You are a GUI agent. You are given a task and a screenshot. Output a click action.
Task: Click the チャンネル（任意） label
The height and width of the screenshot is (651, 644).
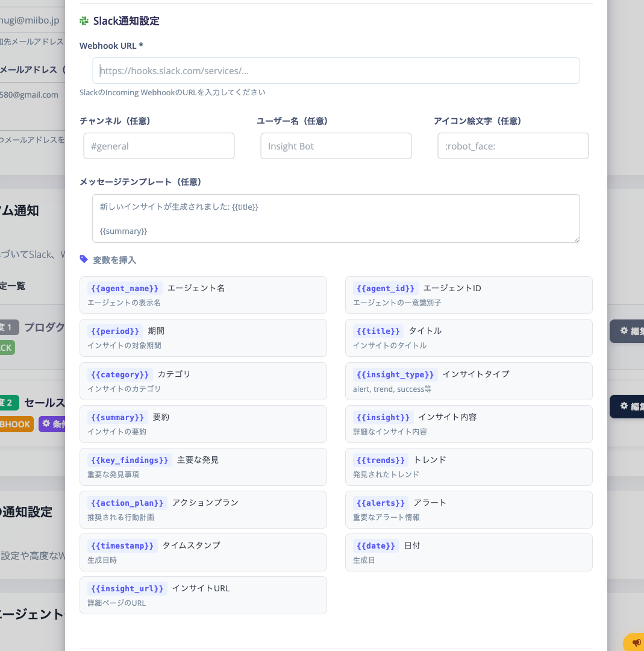coord(114,121)
